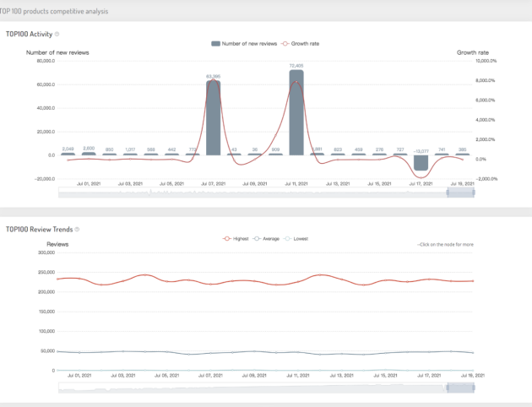Click help icon beside TOP100 Review Trends
The image size is (532, 407).
tap(74, 229)
